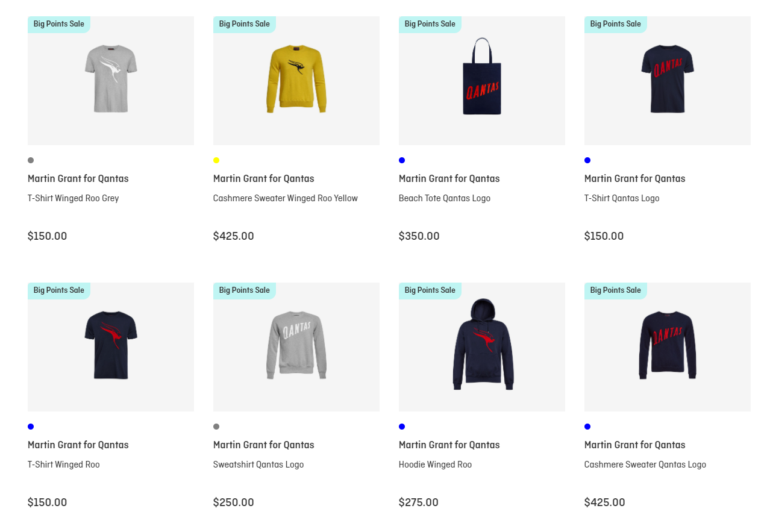Select yellow color swatch for Cashmere Sweater

[x=216, y=160]
